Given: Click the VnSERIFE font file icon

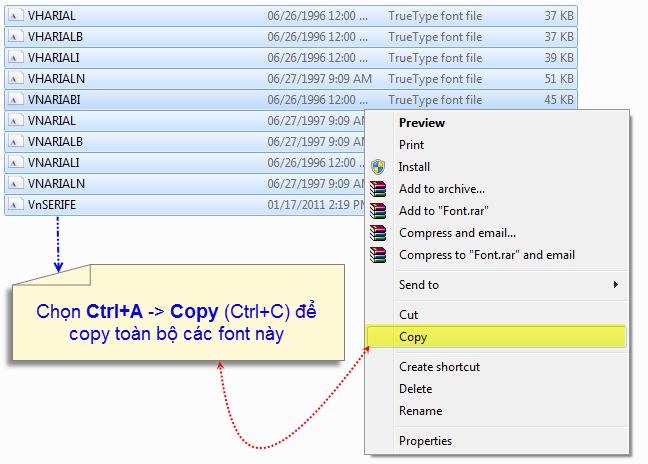Looking at the screenshot, I should point(16,205).
